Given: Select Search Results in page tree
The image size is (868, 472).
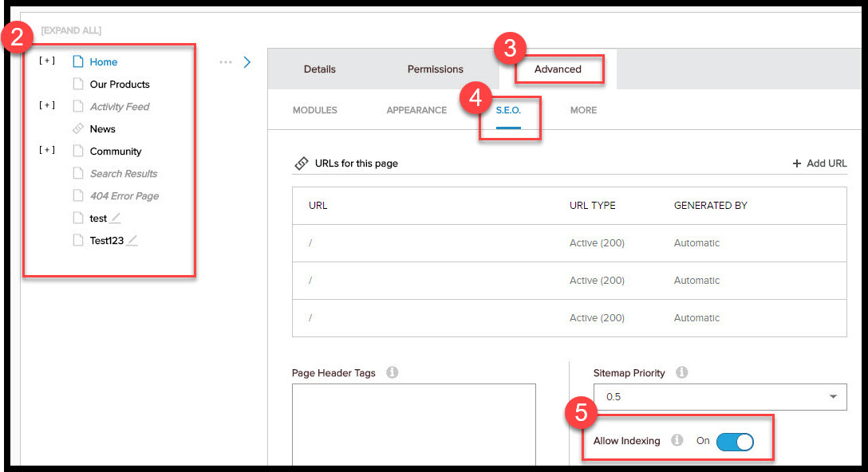Looking at the screenshot, I should pos(124,173).
